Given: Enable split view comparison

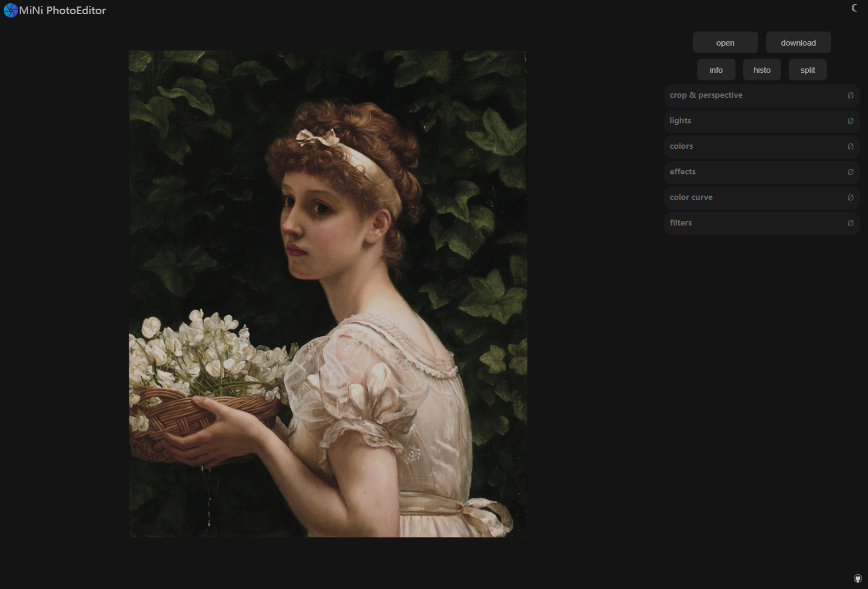Looking at the screenshot, I should tap(807, 70).
